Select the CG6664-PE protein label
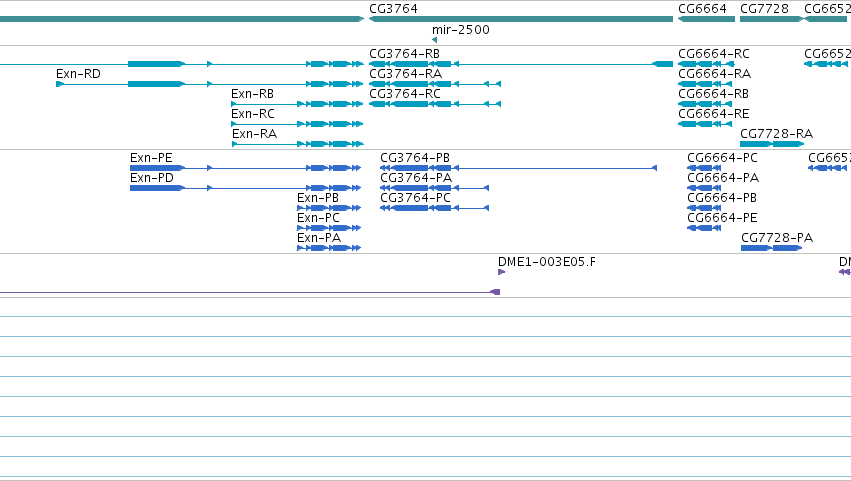851x481 pixels. (x=722, y=218)
